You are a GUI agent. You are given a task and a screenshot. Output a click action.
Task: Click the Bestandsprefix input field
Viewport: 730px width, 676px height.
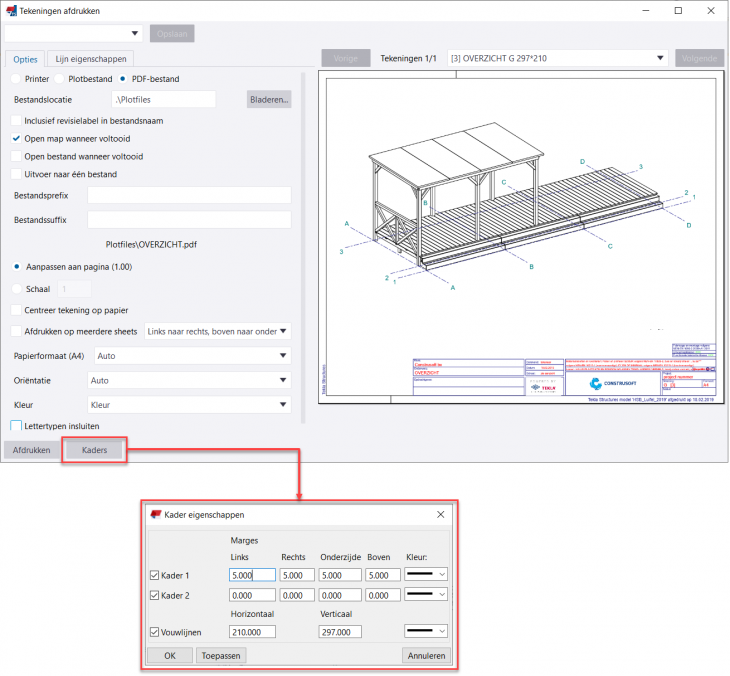pos(189,195)
